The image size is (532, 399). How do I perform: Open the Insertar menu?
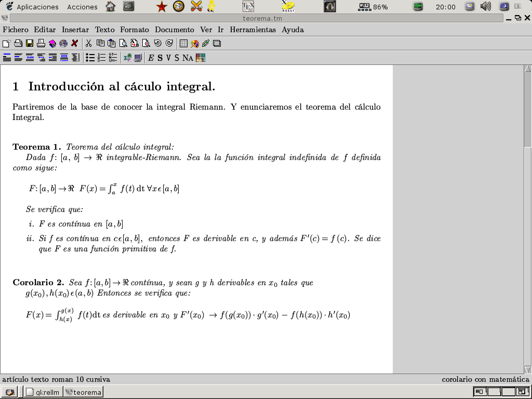coord(75,30)
